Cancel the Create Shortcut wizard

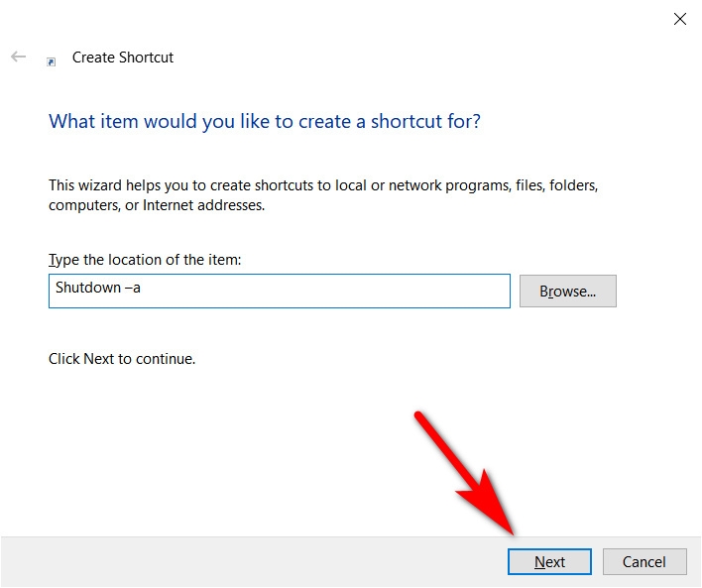pos(644,561)
